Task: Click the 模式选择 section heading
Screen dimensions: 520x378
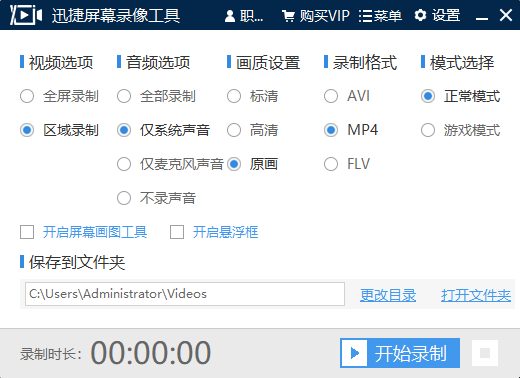Action: click(x=462, y=63)
